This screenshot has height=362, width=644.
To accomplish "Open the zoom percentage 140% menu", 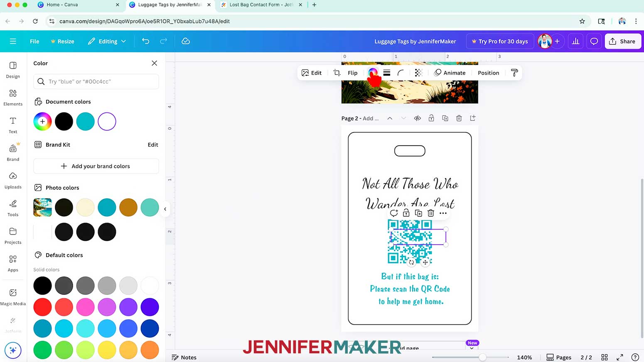I will [524, 357].
